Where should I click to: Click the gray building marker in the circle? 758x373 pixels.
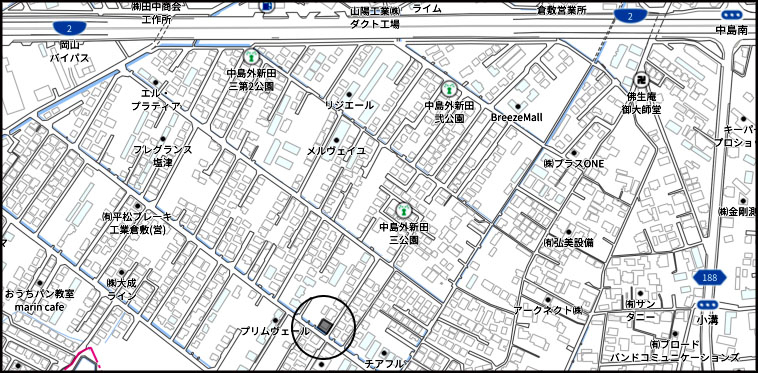tap(325, 327)
